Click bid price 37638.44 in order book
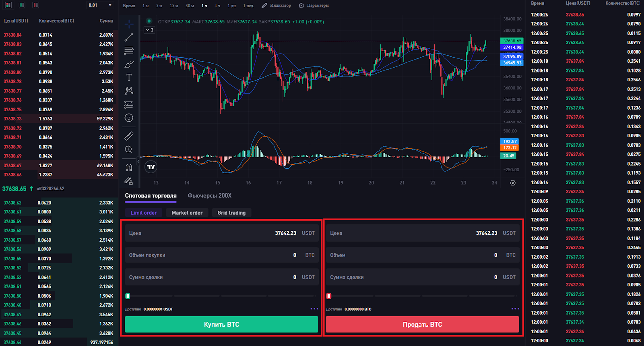Screen dimensions: 644x346 pos(12,342)
